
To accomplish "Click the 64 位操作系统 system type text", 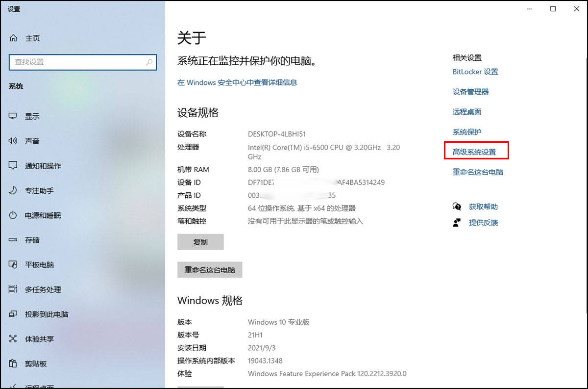I will [x=302, y=208].
